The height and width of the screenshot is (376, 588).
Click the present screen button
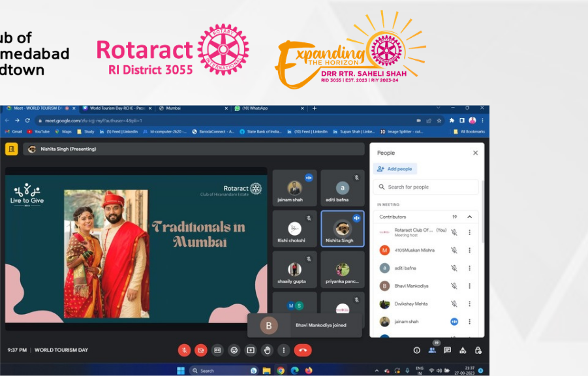251,350
